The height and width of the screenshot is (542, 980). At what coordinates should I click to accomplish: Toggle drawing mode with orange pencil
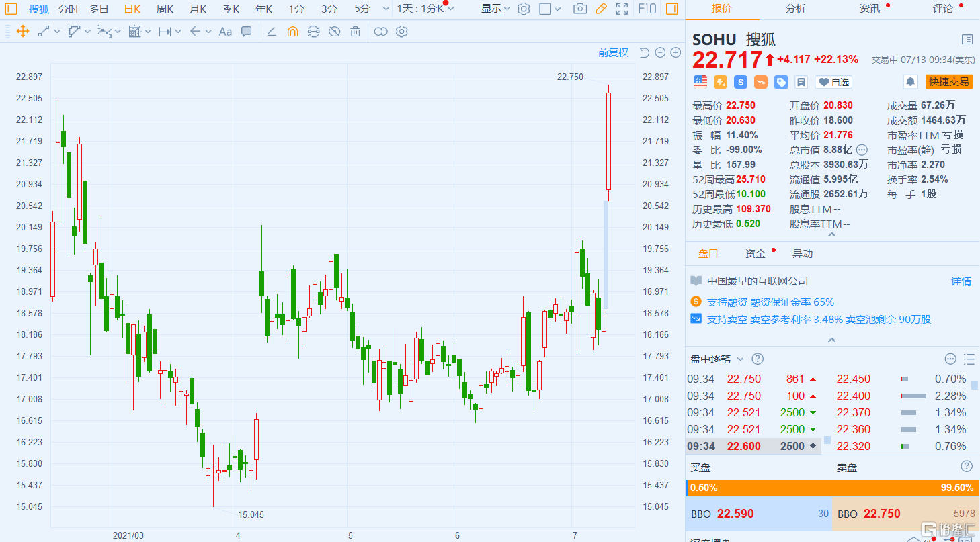tap(601, 9)
